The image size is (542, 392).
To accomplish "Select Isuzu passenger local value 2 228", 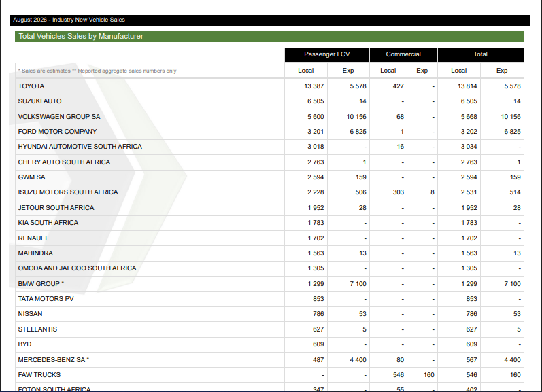I will pos(316,192).
